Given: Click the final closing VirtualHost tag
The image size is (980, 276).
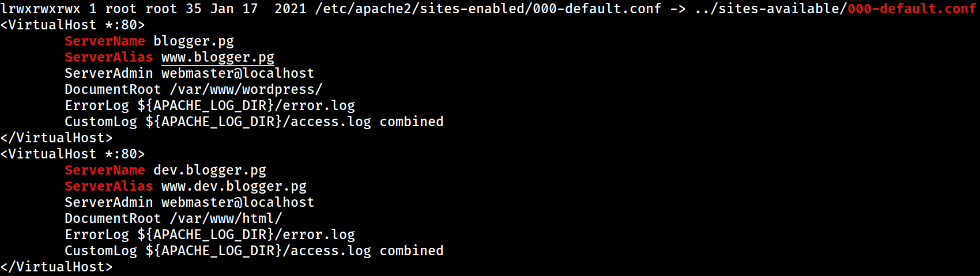Looking at the screenshot, I should pos(56,267).
